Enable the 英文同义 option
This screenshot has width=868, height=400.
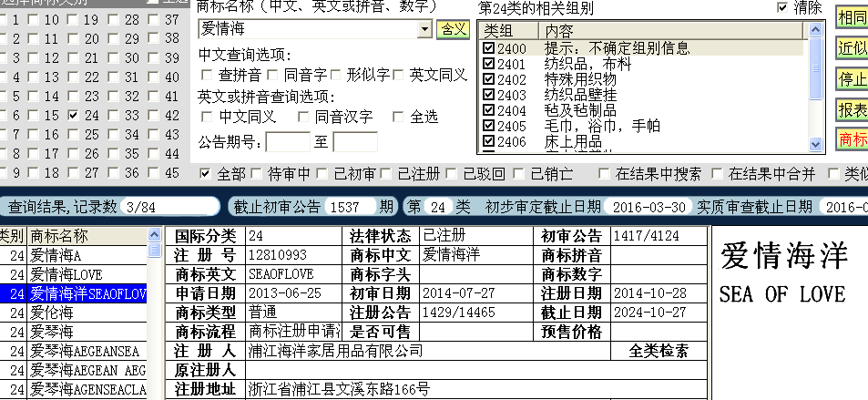(399, 74)
